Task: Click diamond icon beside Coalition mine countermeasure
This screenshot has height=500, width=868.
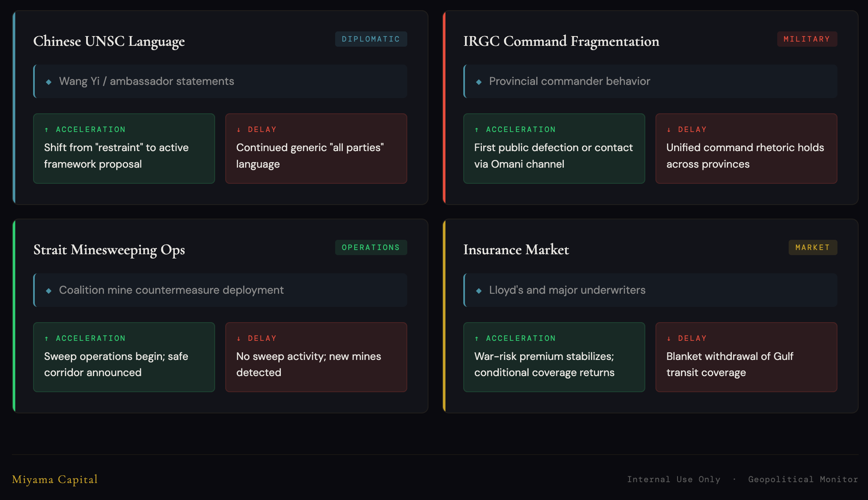Action: (x=49, y=291)
